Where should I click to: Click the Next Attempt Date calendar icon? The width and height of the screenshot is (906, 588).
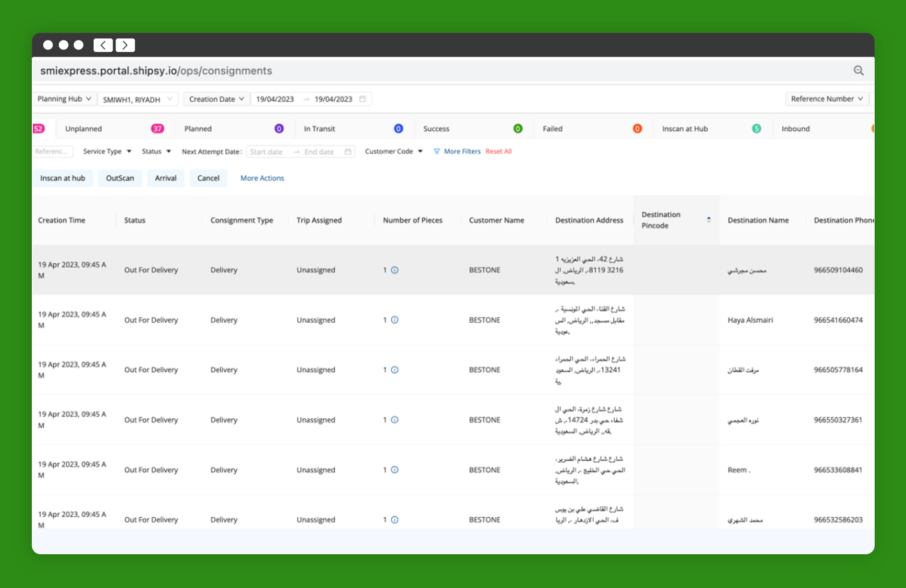coord(348,152)
